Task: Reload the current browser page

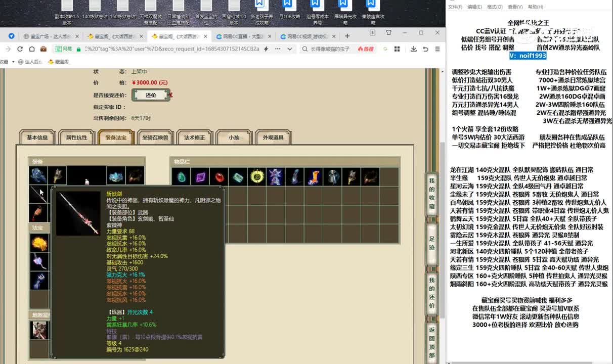Action: tap(20, 49)
